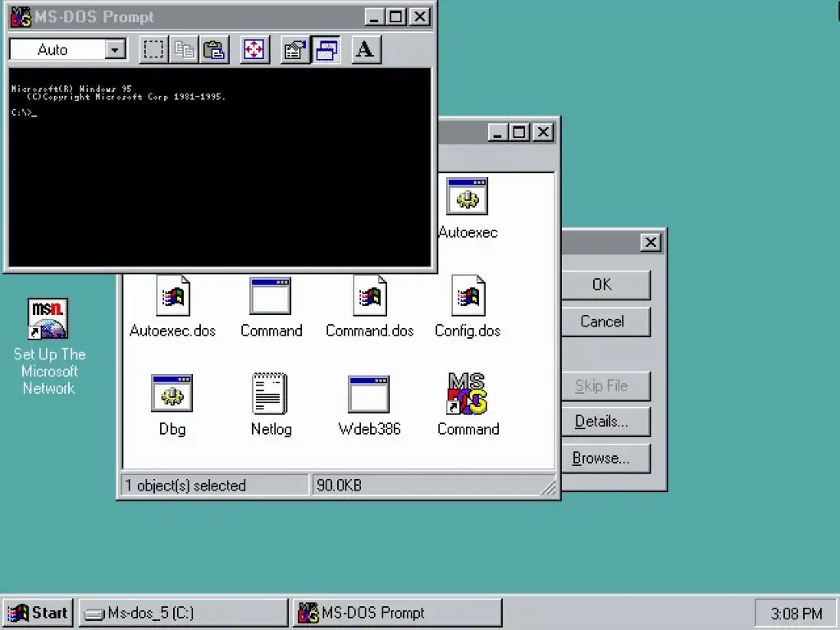
Task: Click the Font 'A' icon in MS-DOS toolbar
Action: tap(366, 50)
